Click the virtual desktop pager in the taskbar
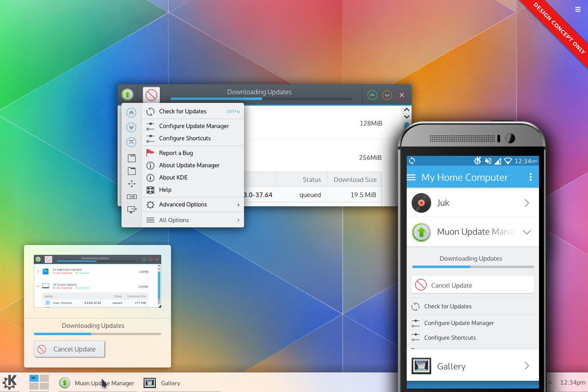Viewport: 588px width, 392px height. [x=39, y=382]
